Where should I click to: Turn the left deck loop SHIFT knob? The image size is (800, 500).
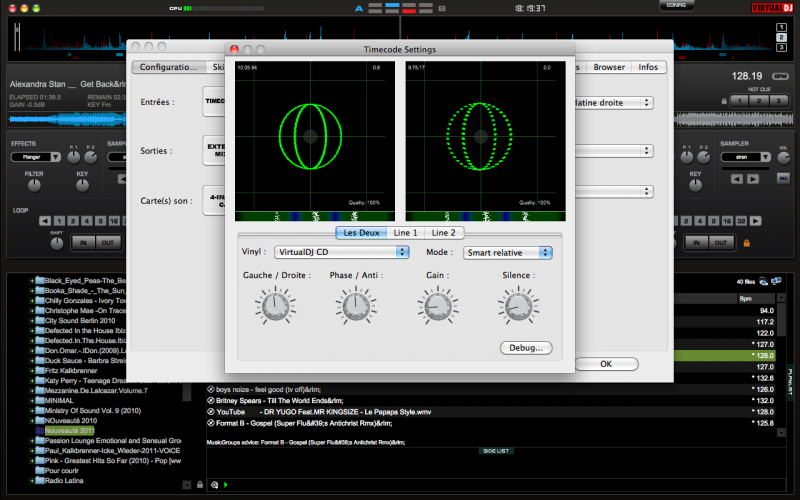57,244
